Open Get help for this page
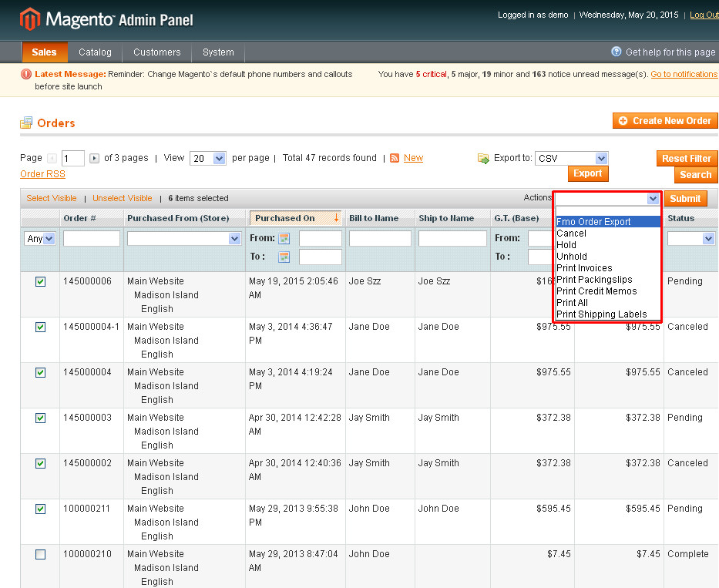 [670, 52]
